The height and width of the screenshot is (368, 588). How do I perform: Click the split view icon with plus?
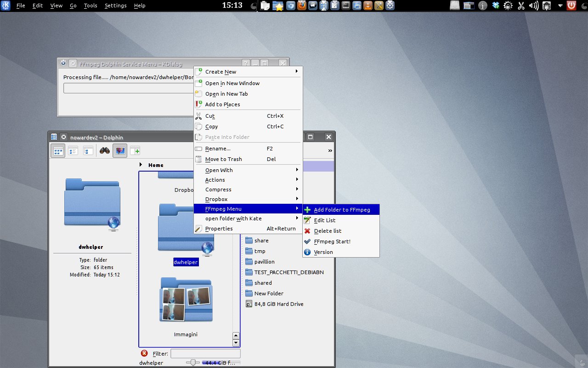click(x=135, y=150)
